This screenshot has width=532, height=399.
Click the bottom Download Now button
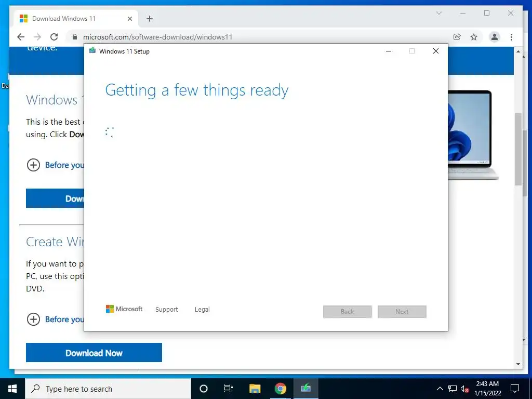coord(94,353)
